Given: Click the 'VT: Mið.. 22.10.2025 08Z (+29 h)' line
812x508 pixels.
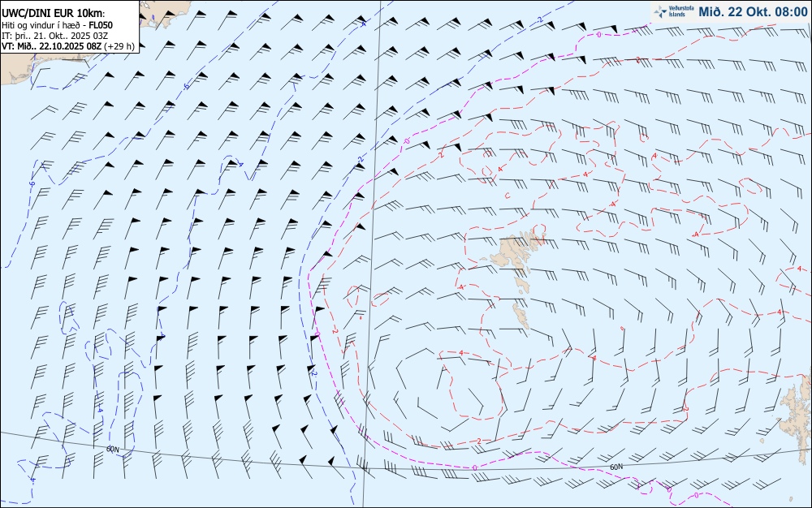Looking at the screenshot, I should click(68, 46).
